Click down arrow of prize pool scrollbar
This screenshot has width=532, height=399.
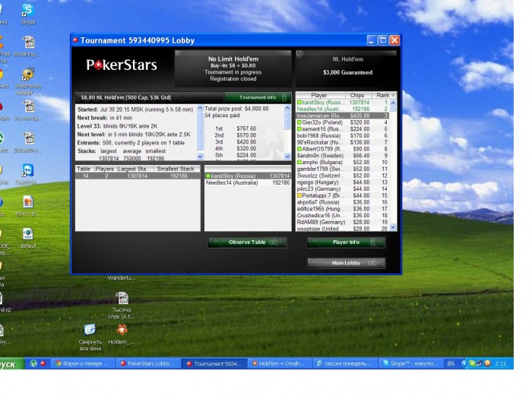pyautogui.click(x=287, y=157)
